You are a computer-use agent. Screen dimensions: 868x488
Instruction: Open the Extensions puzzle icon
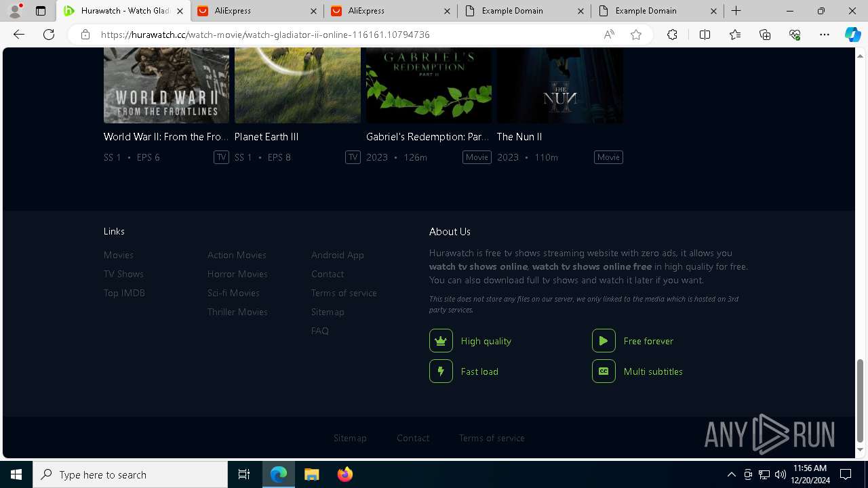click(672, 35)
